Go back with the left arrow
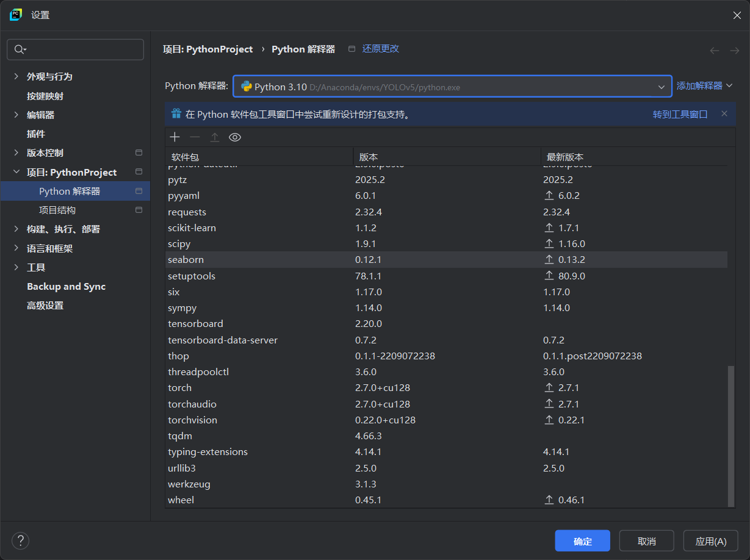The height and width of the screenshot is (560, 750). 715,51
